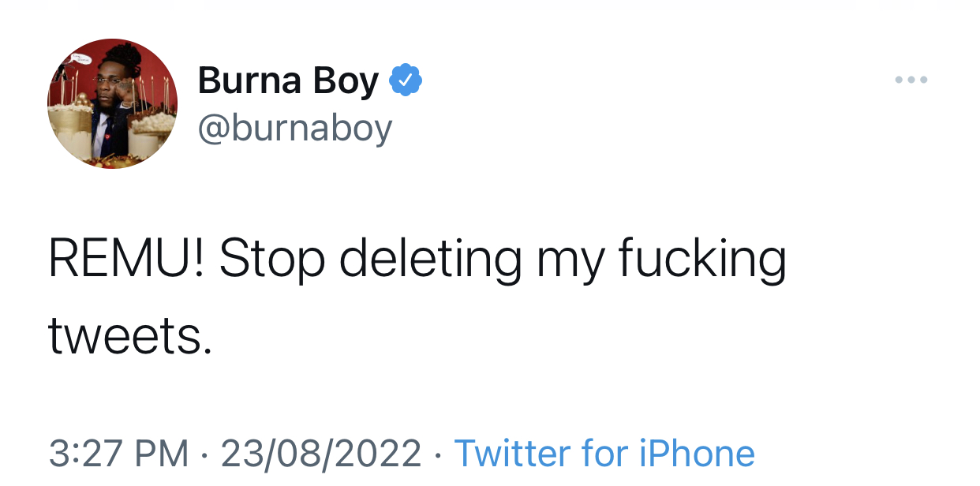Click the 23/08/2022 date
The width and height of the screenshot is (980, 486).
tap(321, 454)
